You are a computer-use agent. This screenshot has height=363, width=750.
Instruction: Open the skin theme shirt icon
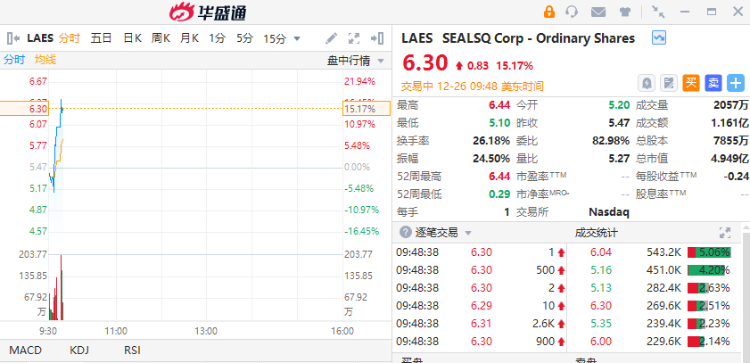click(624, 11)
